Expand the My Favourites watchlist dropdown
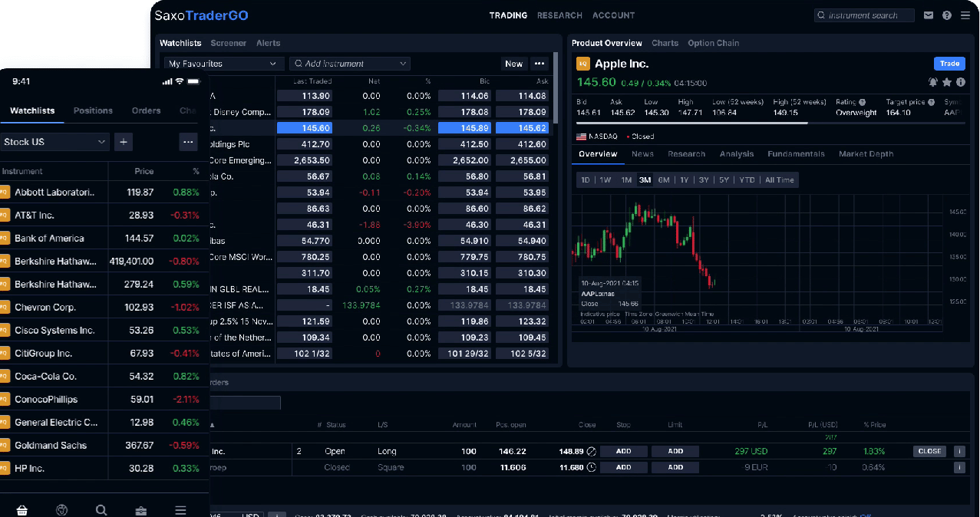Viewport: 980px width, 517px height. [x=223, y=64]
